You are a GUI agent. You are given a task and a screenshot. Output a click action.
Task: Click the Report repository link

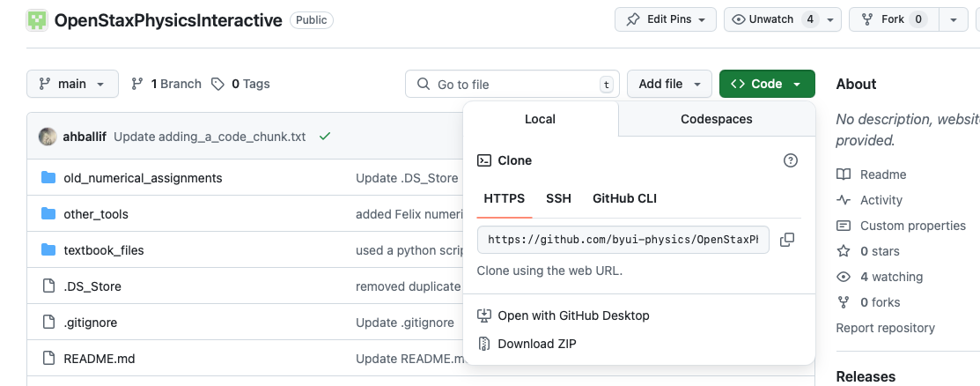[x=886, y=328]
